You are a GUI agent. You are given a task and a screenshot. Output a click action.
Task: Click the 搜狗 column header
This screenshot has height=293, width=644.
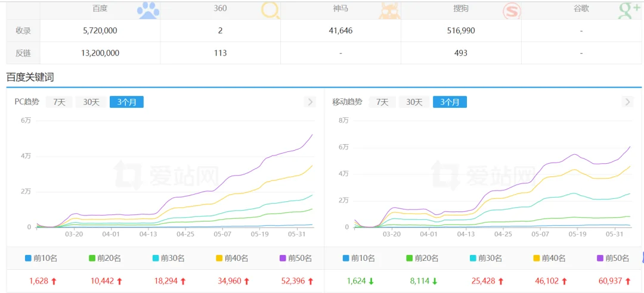461,8
